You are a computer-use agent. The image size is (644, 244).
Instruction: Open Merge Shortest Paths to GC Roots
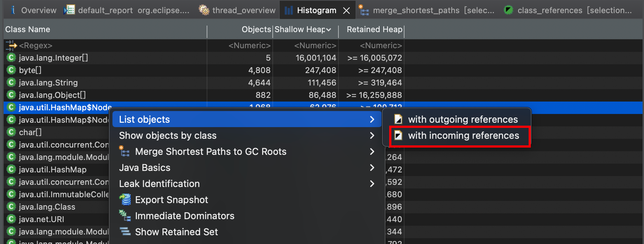(x=247, y=152)
